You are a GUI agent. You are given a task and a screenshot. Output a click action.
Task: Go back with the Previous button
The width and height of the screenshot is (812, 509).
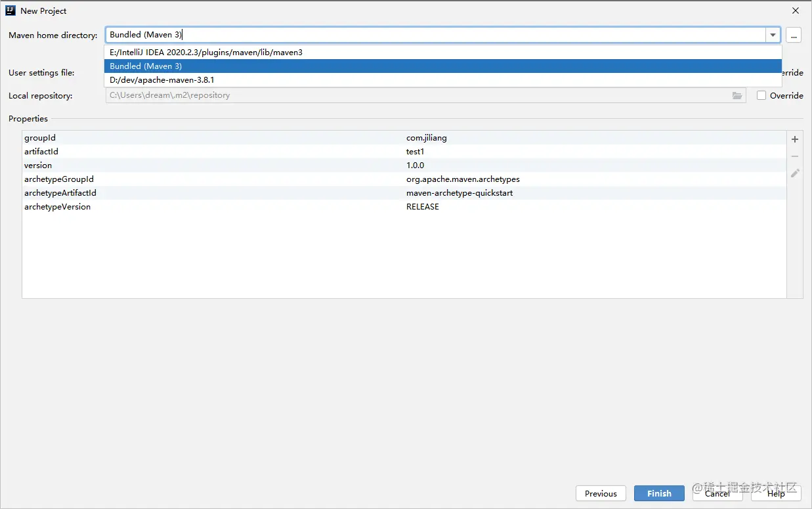pos(601,493)
